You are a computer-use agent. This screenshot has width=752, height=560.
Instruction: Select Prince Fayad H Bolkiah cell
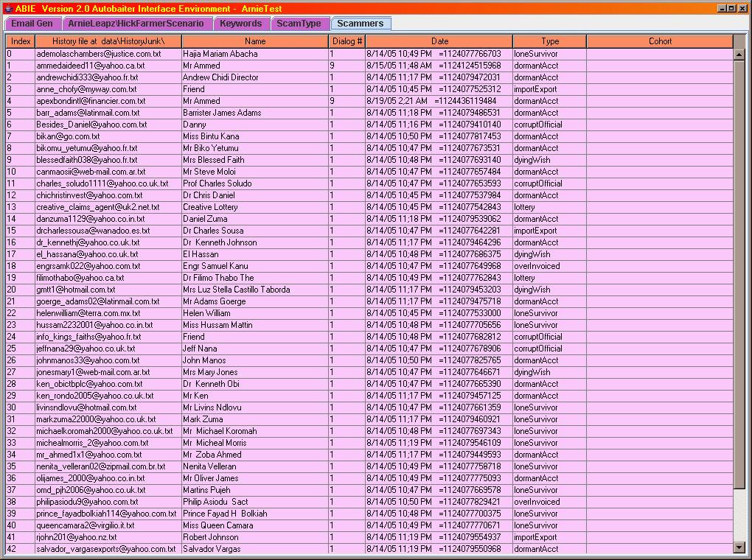click(255, 514)
